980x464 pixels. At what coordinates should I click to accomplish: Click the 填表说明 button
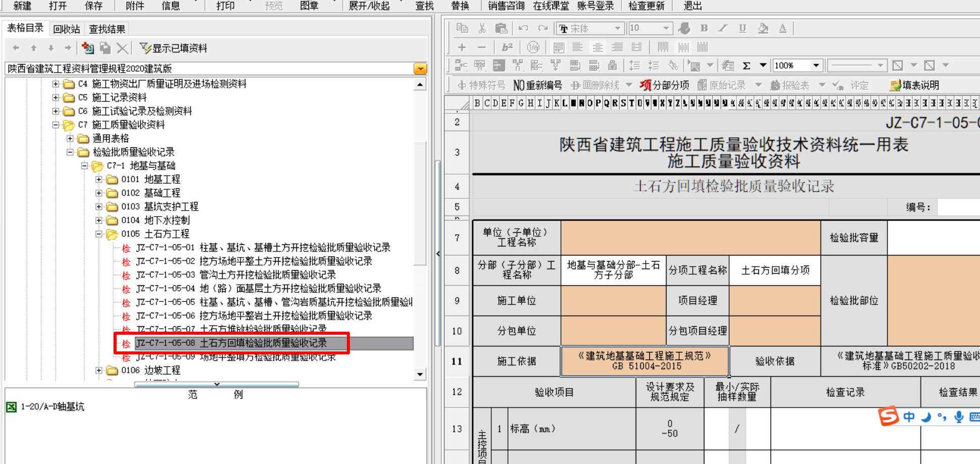914,85
